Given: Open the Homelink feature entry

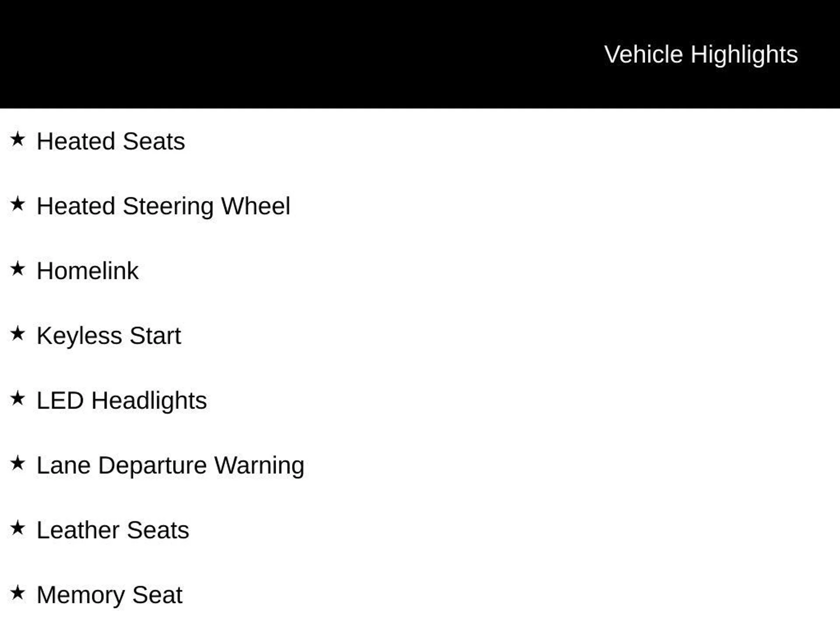Looking at the screenshot, I should pyautogui.click(x=87, y=271).
